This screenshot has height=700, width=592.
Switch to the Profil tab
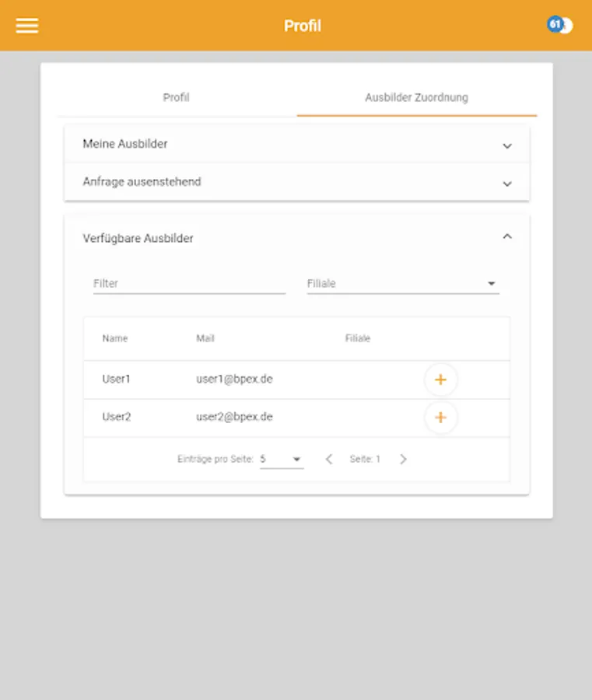[x=177, y=97]
